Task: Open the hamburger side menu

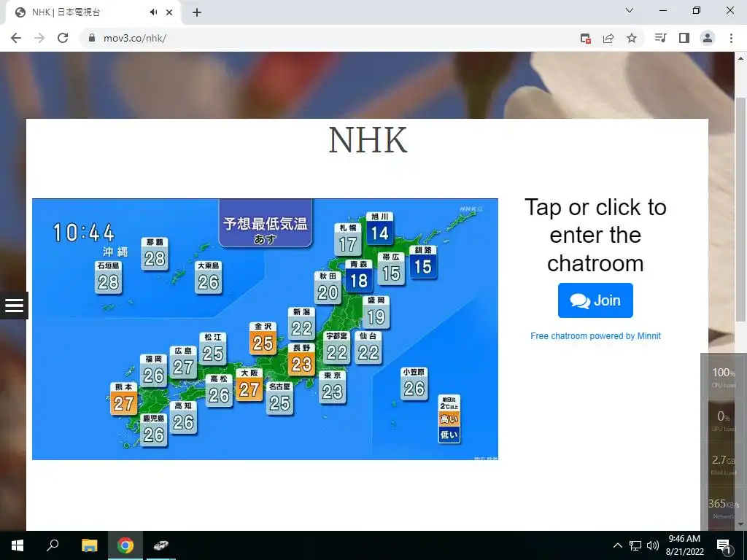Action: pyautogui.click(x=15, y=306)
